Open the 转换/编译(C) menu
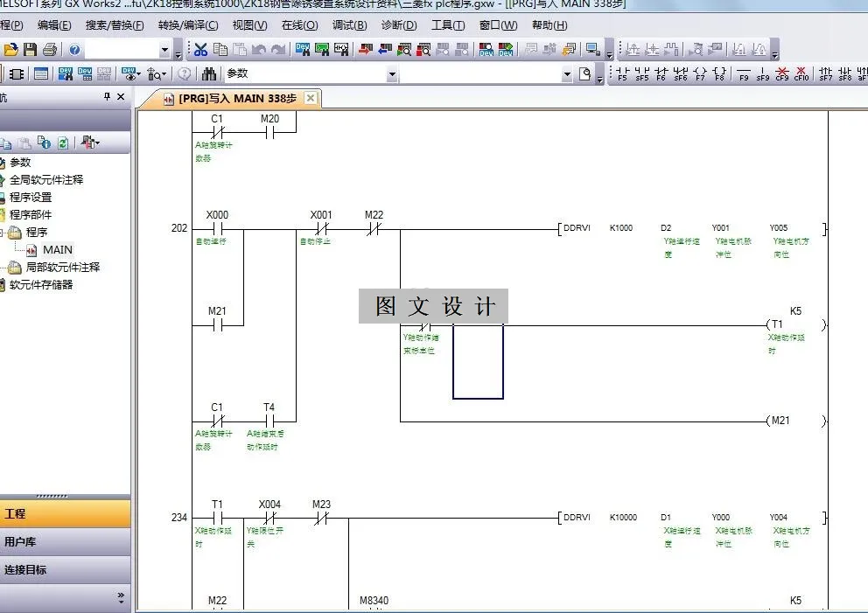The height and width of the screenshot is (613, 868). (188, 25)
